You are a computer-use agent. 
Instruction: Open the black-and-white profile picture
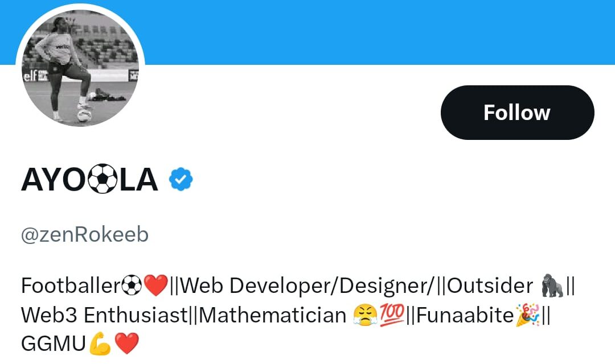[80, 69]
